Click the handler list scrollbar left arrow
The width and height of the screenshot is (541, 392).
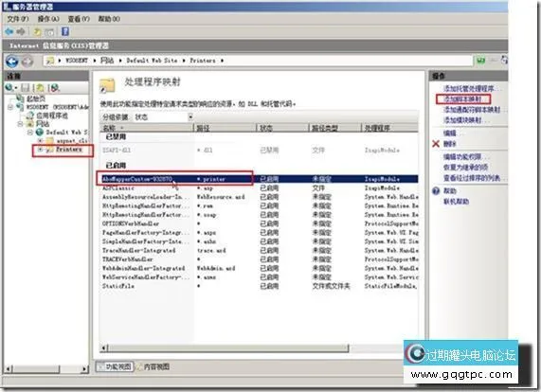tap(103, 347)
